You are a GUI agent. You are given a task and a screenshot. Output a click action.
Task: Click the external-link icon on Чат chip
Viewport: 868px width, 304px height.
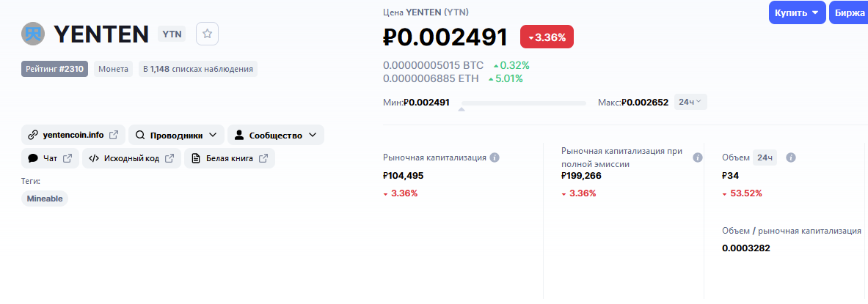(x=68, y=158)
